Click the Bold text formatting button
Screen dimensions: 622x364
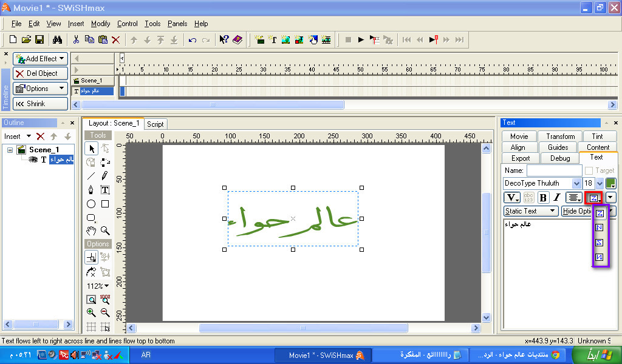pos(543,198)
